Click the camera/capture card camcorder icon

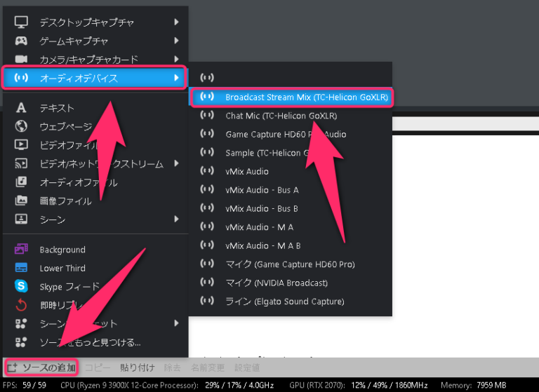[x=21, y=59]
